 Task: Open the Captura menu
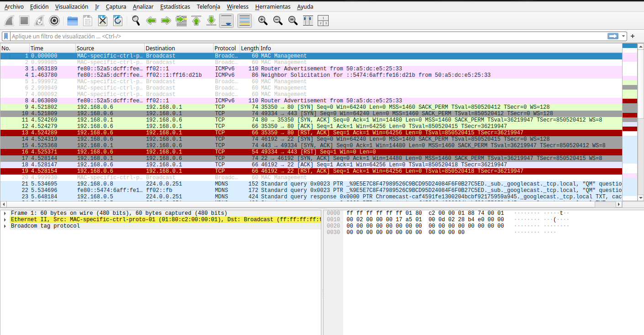click(x=116, y=6)
